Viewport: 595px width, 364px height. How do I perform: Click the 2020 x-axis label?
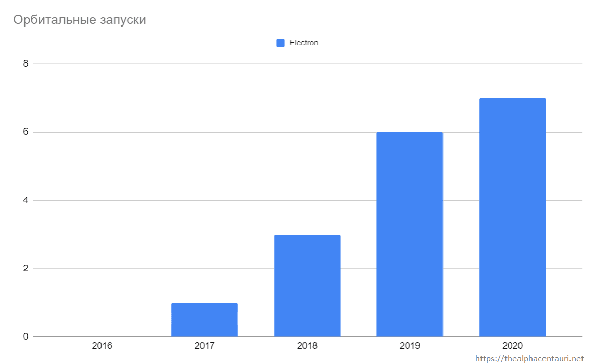(x=512, y=346)
